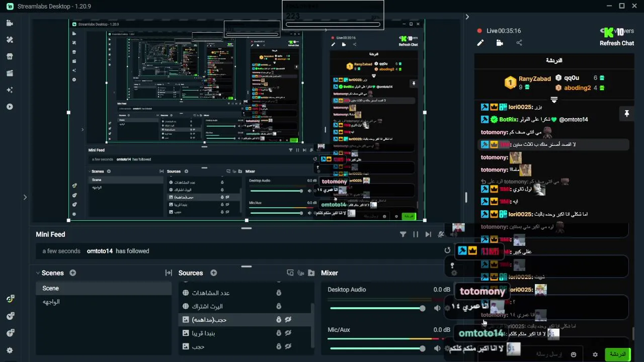This screenshot has height=362, width=644.
Task: Click the pencil edit stream info icon
Action: click(x=480, y=43)
